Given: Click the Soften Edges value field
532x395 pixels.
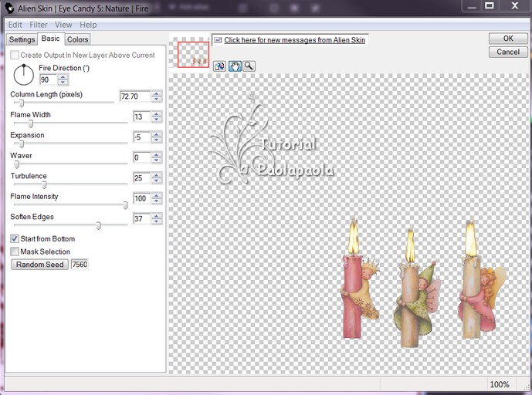Looking at the screenshot, I should coord(142,218).
